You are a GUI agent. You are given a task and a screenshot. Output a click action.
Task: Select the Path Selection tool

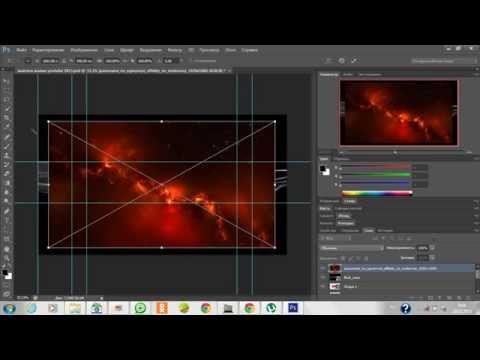click(6, 230)
